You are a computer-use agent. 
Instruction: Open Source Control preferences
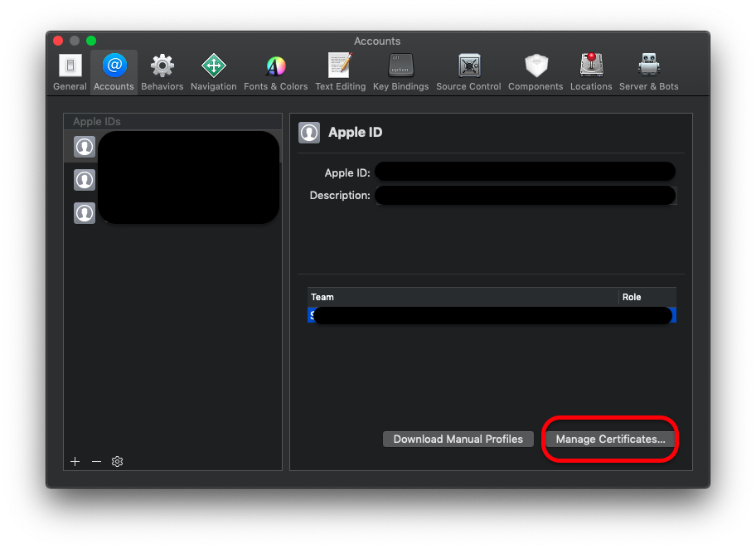coord(468,72)
